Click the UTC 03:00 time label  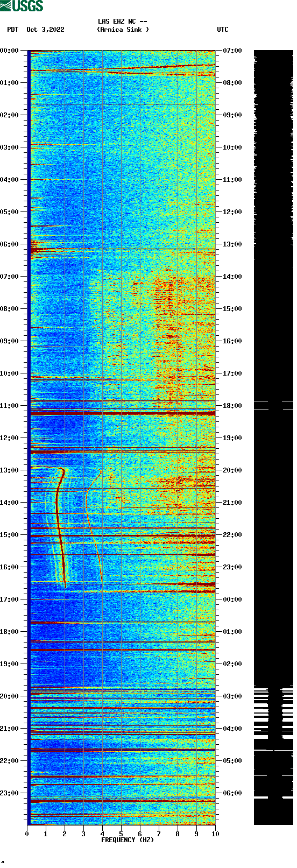(232, 696)
